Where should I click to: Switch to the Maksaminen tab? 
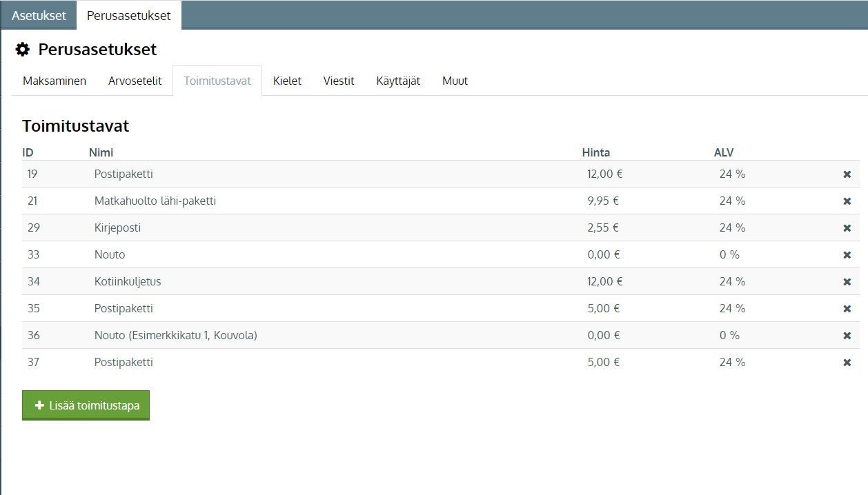[55, 81]
